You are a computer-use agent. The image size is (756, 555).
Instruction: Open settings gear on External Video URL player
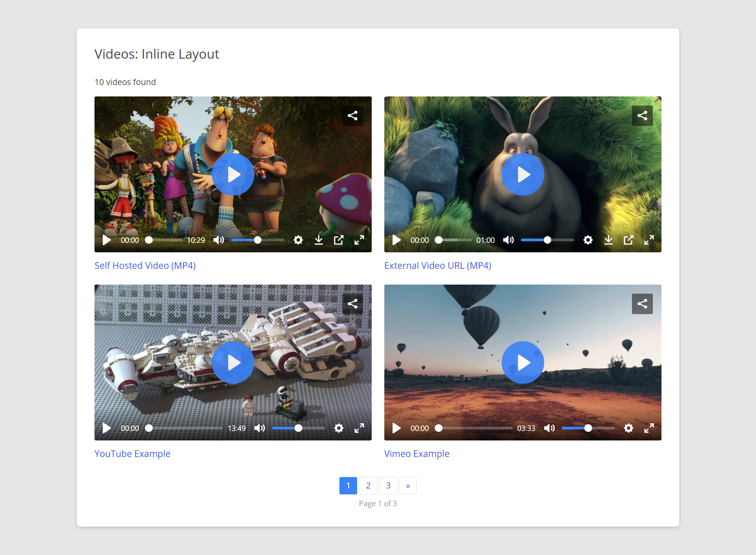tap(588, 240)
